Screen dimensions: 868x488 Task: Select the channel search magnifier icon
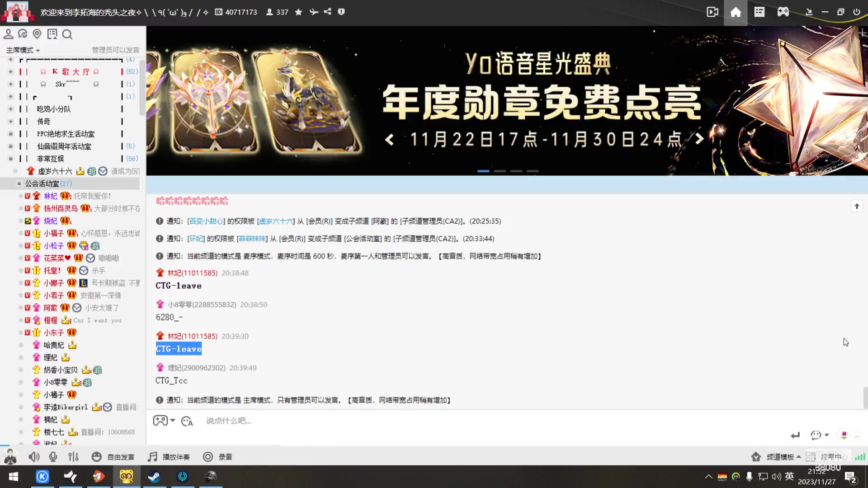point(67,34)
